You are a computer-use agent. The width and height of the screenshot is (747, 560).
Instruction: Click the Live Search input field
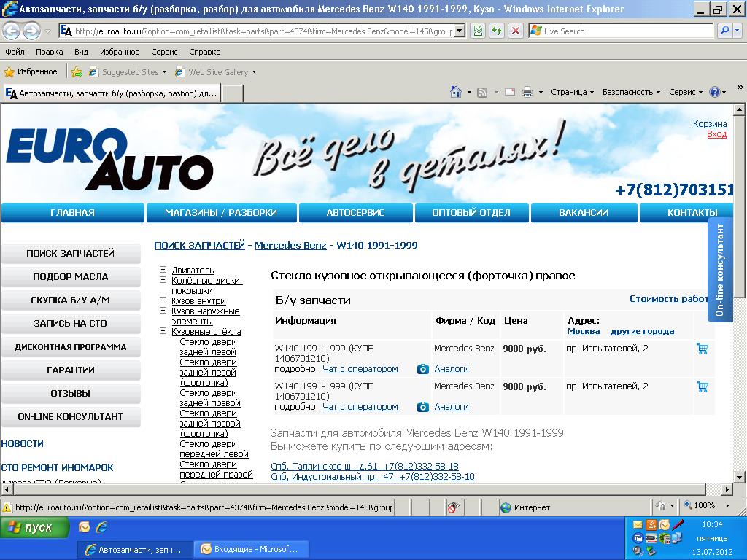627,31
